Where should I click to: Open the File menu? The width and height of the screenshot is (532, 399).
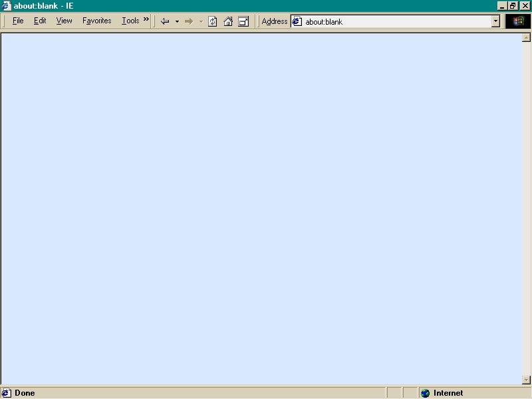click(x=18, y=21)
